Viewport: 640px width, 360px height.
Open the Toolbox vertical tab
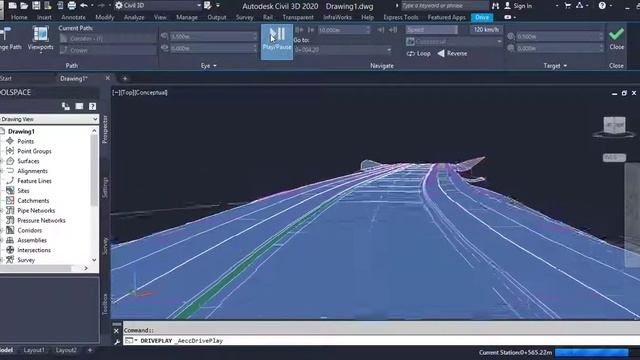click(105, 304)
